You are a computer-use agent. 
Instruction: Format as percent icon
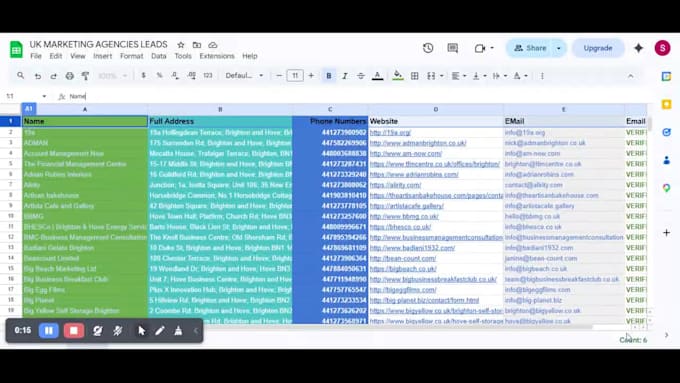click(160, 75)
